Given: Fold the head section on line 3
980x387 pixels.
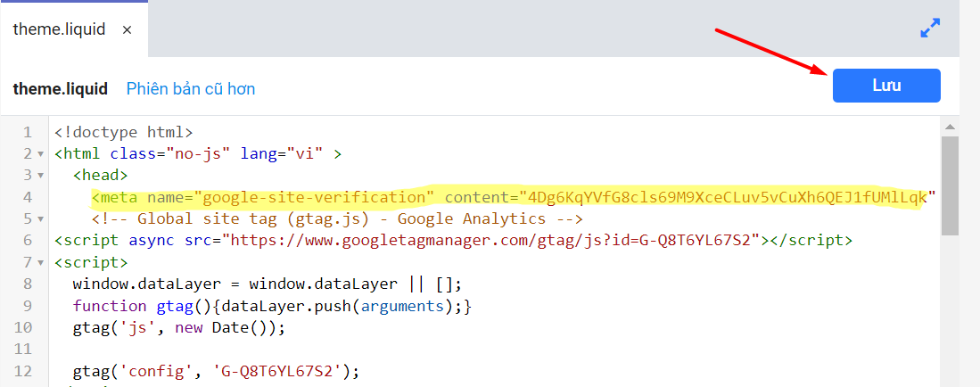Looking at the screenshot, I should 41,175.
